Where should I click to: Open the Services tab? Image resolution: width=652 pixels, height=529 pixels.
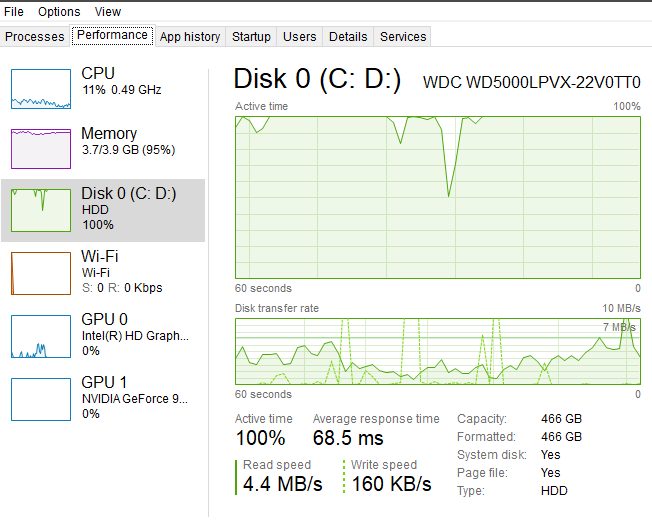(x=403, y=37)
